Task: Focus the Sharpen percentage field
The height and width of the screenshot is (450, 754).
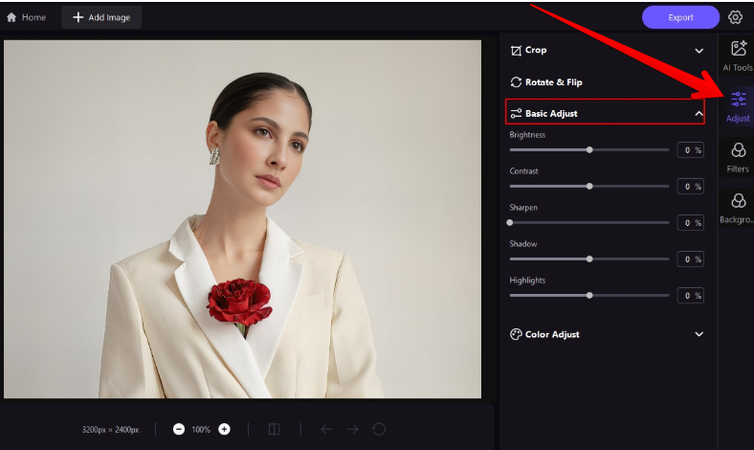Action: click(691, 223)
